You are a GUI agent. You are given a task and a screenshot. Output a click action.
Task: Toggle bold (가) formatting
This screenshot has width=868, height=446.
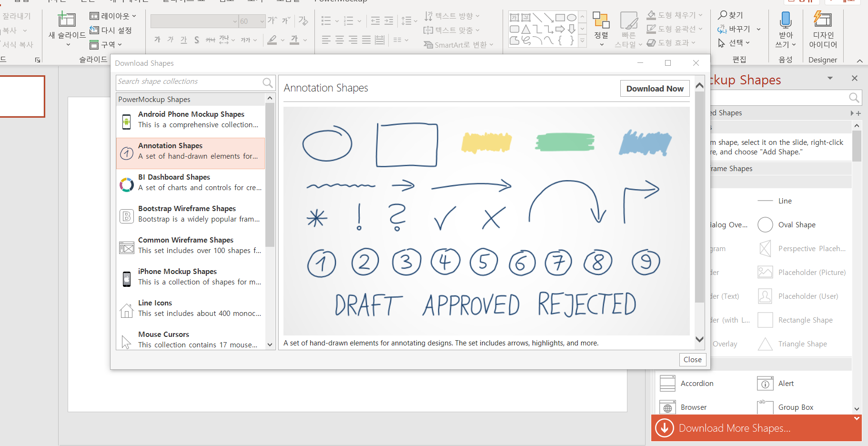click(x=157, y=40)
